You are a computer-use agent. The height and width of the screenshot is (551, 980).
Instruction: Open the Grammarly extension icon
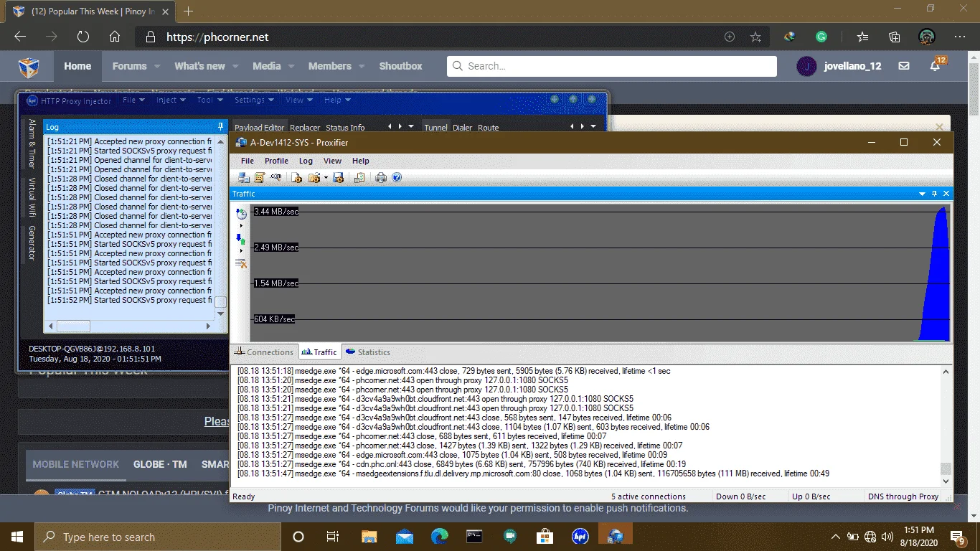point(822,37)
